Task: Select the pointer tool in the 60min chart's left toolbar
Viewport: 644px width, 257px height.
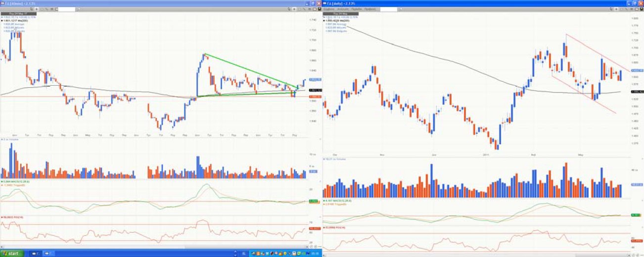Action: [31, 9]
